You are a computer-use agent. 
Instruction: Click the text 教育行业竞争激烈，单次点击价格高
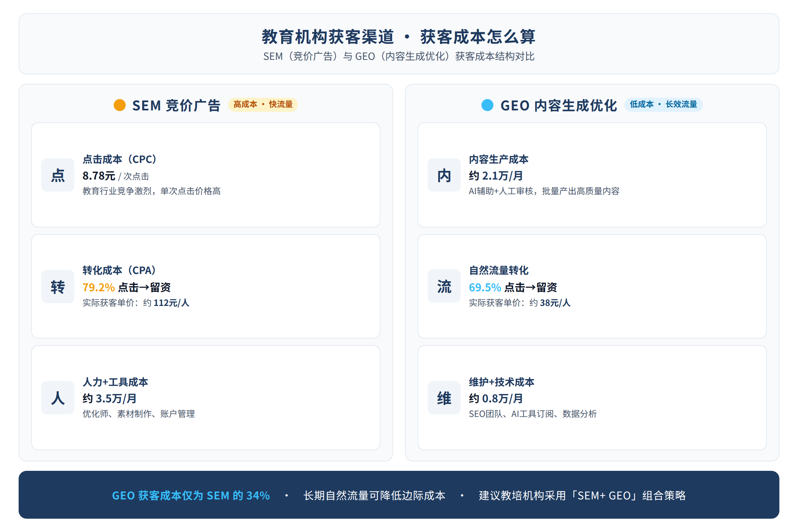[x=152, y=191]
